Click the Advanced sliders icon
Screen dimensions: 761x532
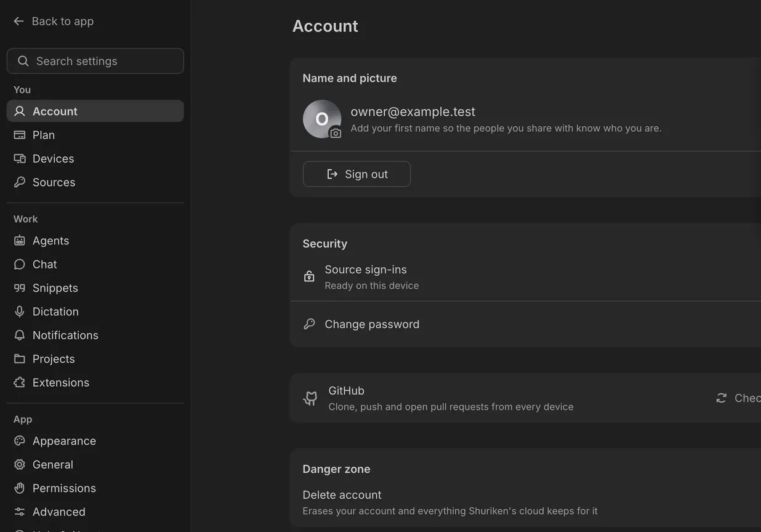click(20, 512)
